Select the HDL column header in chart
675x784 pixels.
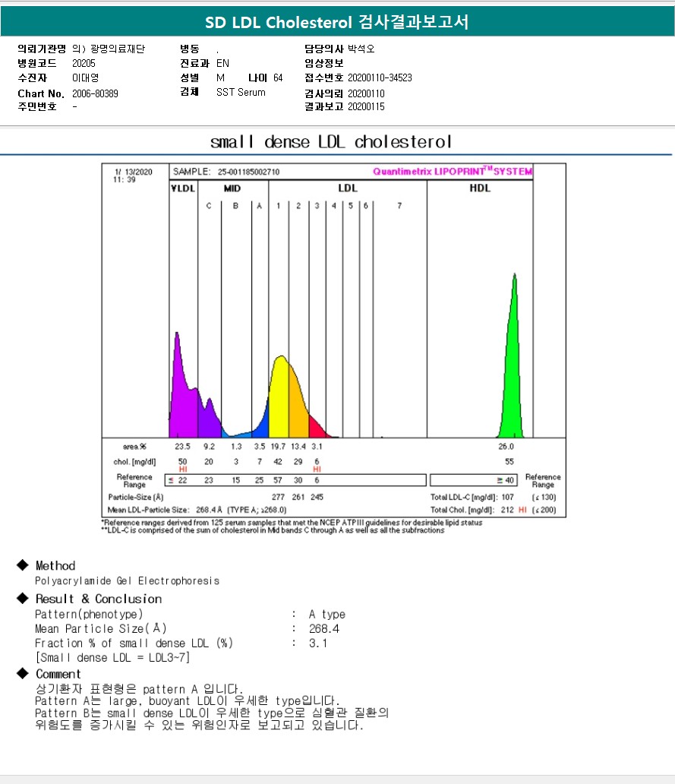pos(481,188)
